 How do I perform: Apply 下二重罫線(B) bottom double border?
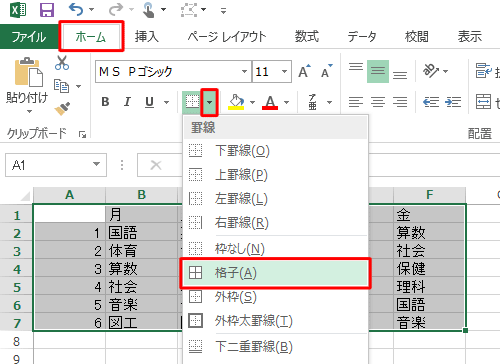(x=276, y=346)
